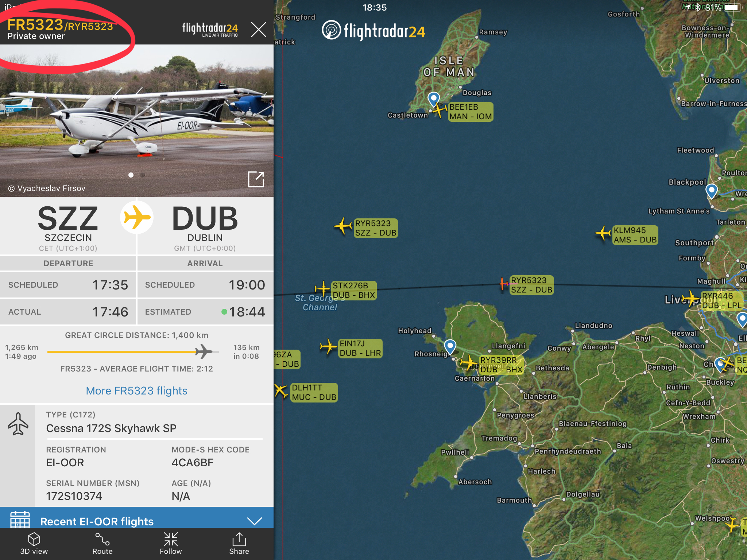Tap the STK276B DUB - BHX flight label
Screen dimensions: 747x560
[x=353, y=291]
